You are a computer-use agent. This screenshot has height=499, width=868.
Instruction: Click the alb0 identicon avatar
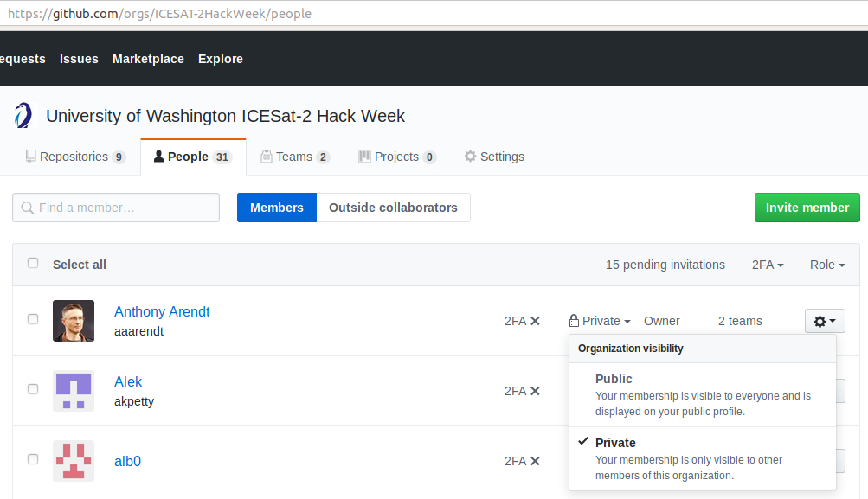click(x=74, y=461)
